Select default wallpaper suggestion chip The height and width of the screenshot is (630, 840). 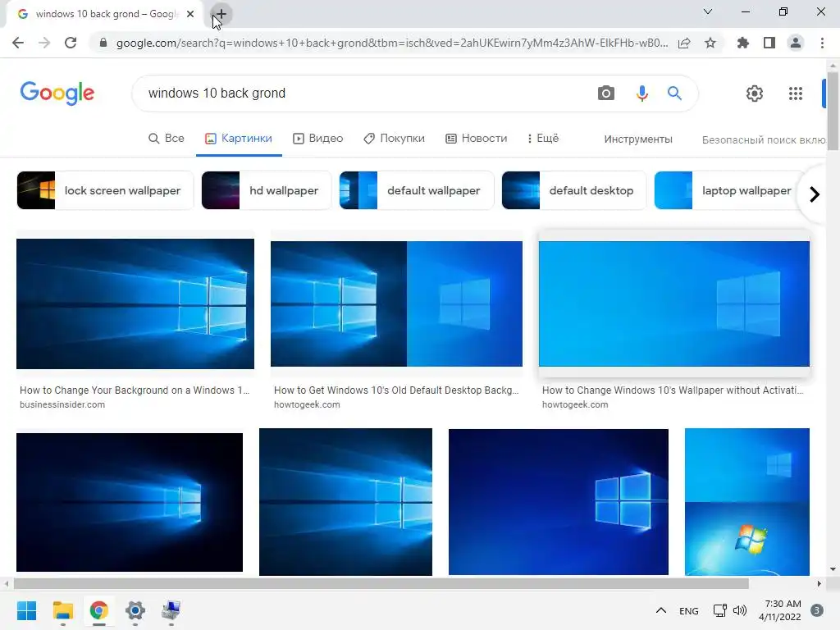[x=416, y=190]
